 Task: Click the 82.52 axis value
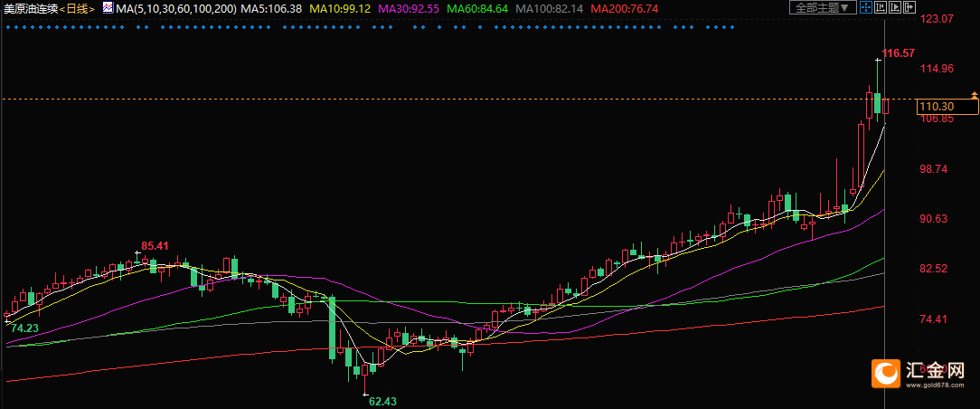935,269
